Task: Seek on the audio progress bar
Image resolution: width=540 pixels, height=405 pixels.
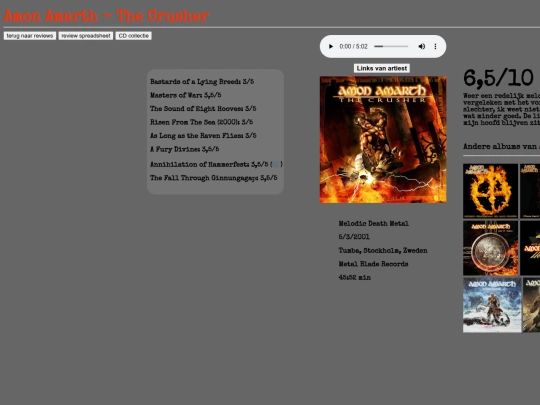Action: tap(391, 46)
